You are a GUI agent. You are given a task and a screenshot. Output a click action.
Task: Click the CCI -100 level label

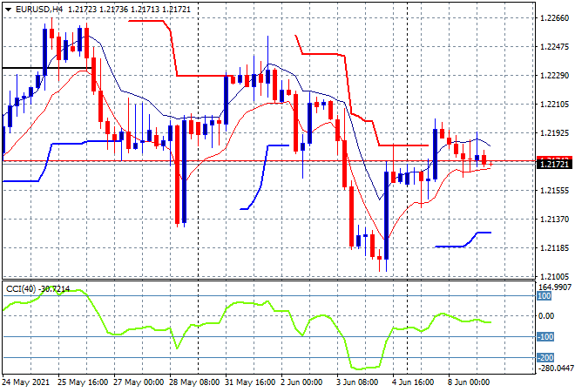545,336
